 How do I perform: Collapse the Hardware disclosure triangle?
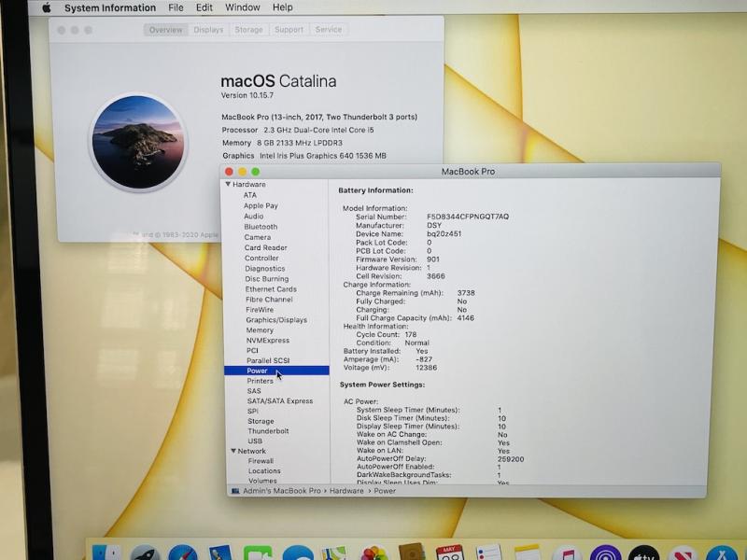click(x=228, y=184)
